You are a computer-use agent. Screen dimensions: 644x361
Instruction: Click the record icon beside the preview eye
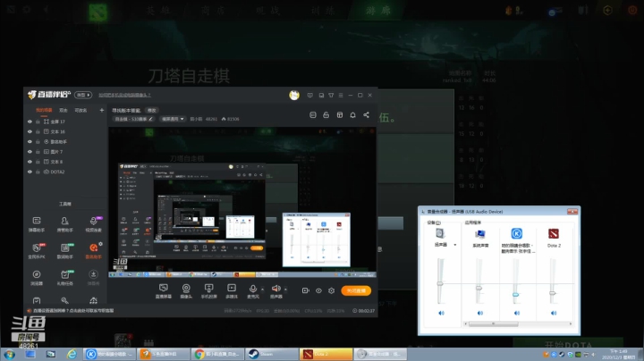point(306,290)
